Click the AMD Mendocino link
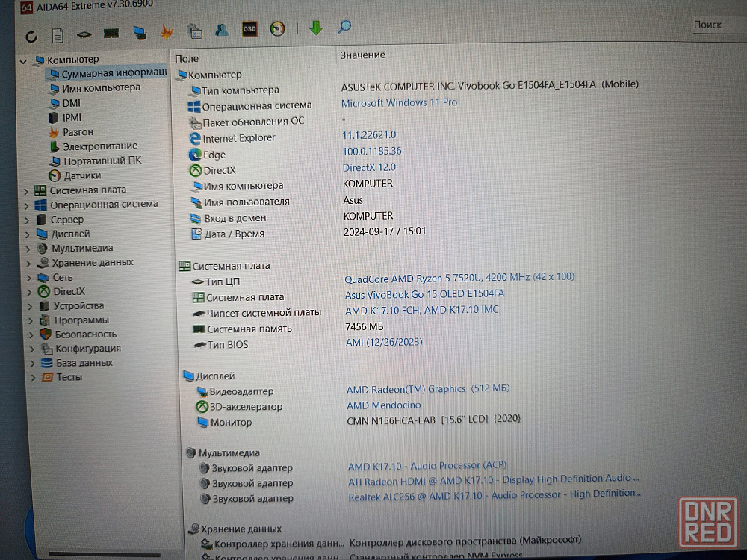747x560 pixels. [x=384, y=405]
